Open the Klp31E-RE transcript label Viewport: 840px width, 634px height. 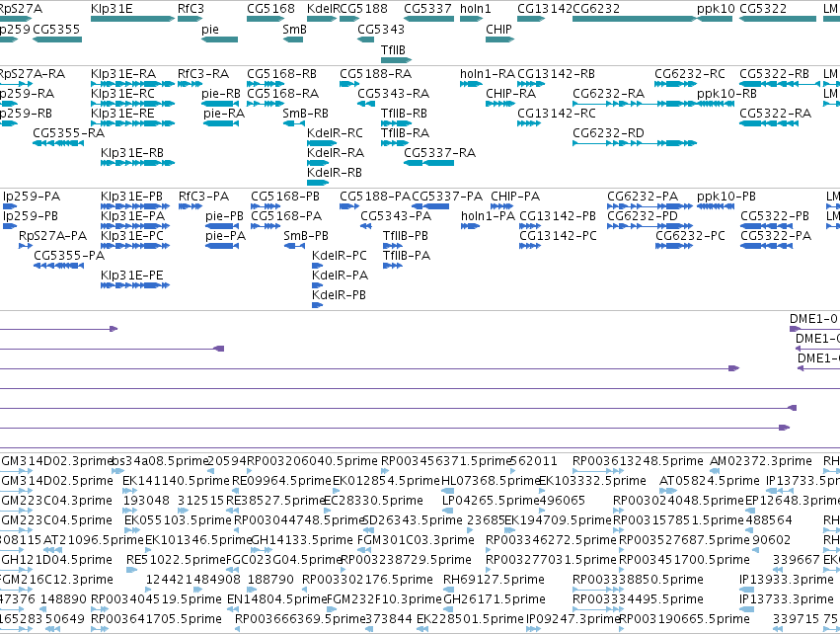pyautogui.click(x=122, y=114)
